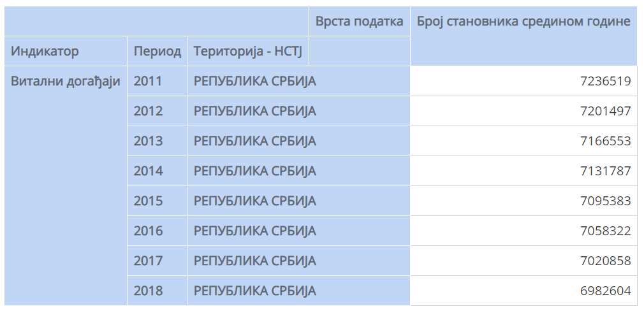The height and width of the screenshot is (327, 644).
Task: Click the "Врста податка" header cell
Action: (x=359, y=22)
